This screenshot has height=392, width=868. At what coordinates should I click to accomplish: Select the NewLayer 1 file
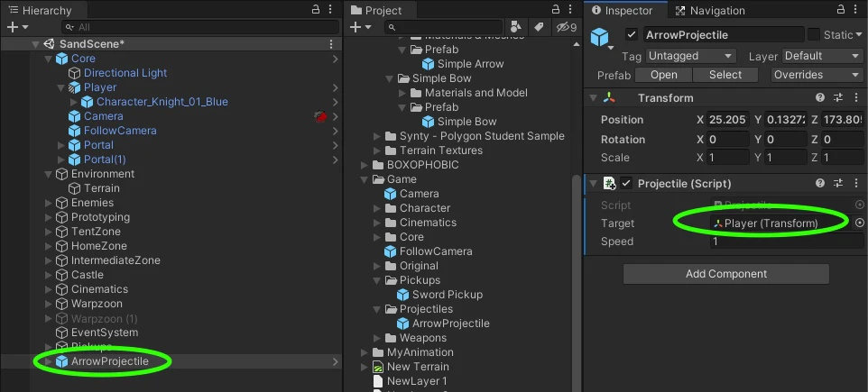(x=417, y=381)
